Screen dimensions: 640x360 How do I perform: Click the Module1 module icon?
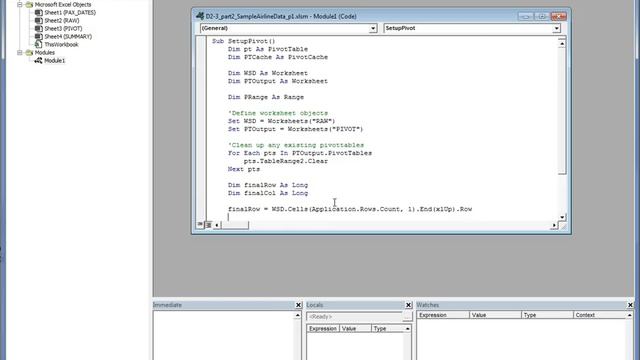(x=38, y=61)
